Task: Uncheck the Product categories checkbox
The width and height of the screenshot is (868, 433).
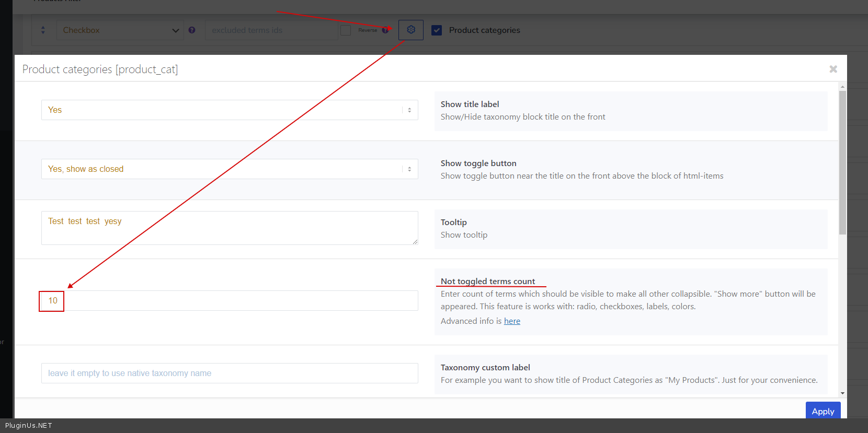Action: [x=437, y=30]
